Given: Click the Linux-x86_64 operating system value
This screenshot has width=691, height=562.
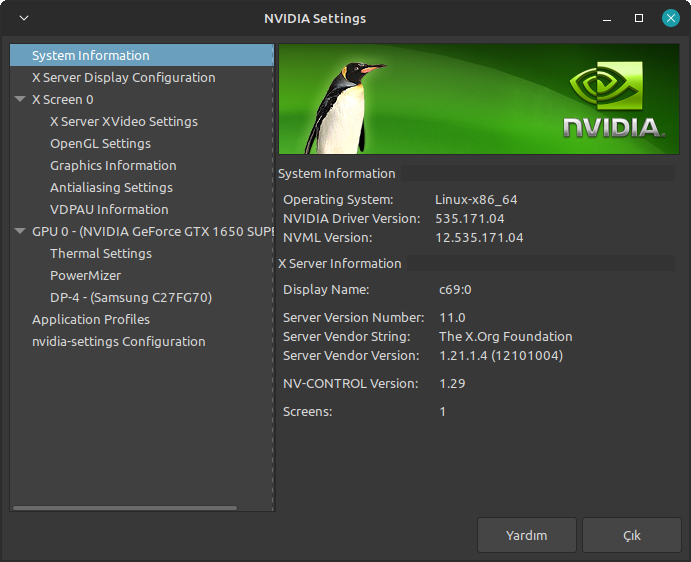Looking at the screenshot, I should (476, 200).
